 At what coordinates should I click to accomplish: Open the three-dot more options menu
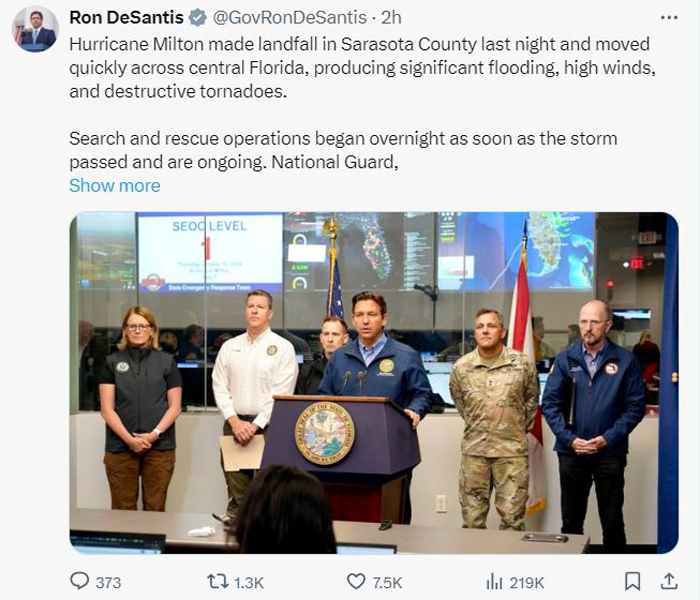click(669, 18)
